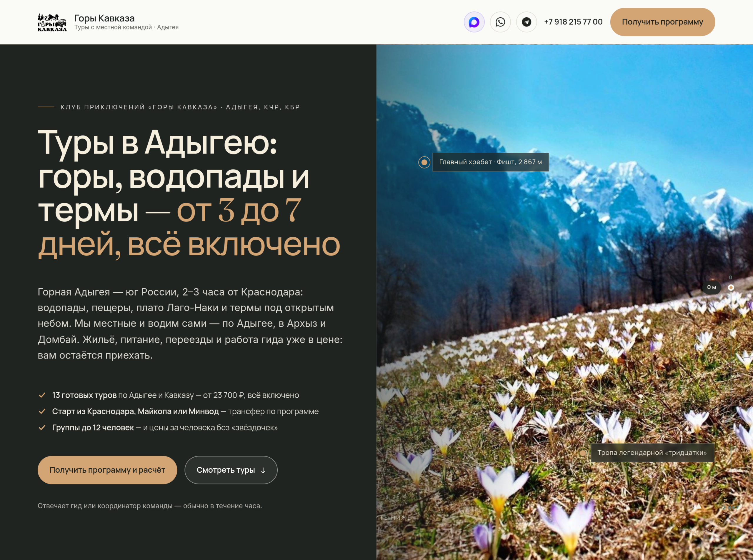The width and height of the screenshot is (753, 560).
Task: Click the checkmark beside «Старт из Краснодара»
Action: pos(42,411)
